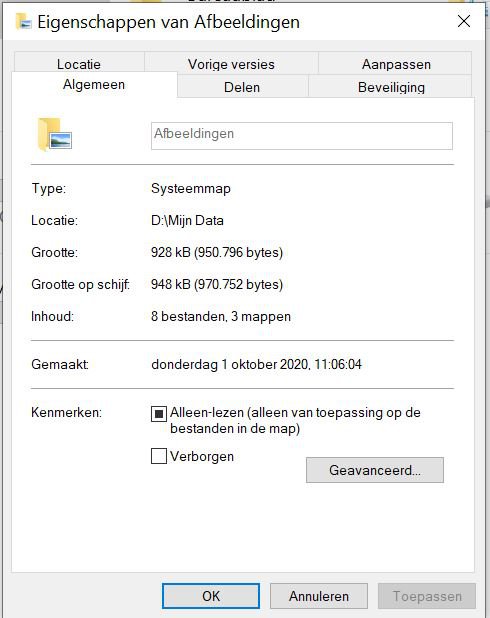Click the Geavanceerd... button
The width and height of the screenshot is (490, 618).
(x=375, y=470)
